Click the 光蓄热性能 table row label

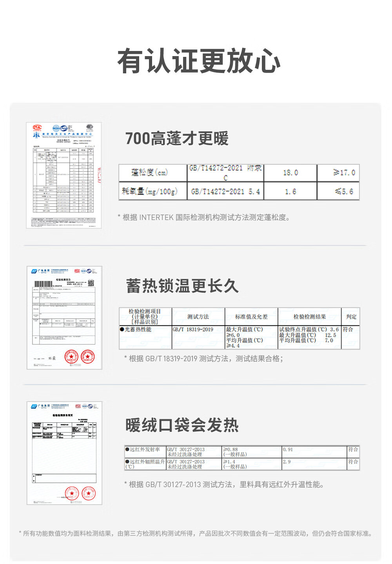tap(138, 329)
